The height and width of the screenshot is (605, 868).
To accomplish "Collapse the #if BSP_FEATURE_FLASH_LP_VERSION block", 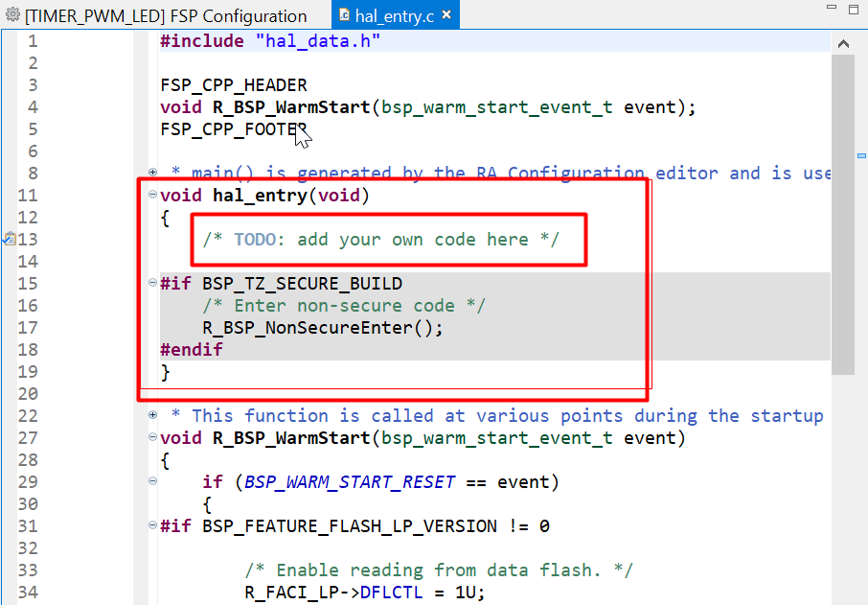I will click(x=153, y=526).
